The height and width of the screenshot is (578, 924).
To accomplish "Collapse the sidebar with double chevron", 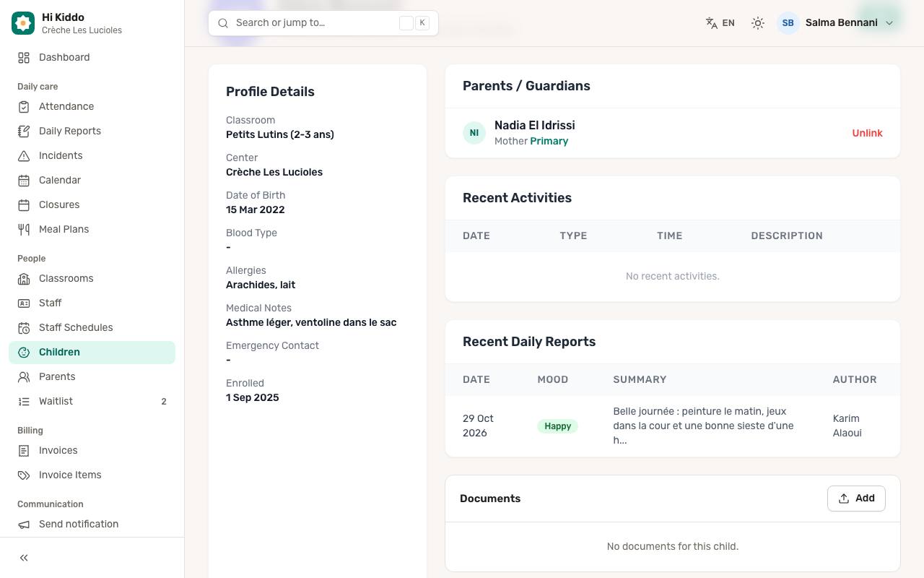I will click(x=24, y=558).
